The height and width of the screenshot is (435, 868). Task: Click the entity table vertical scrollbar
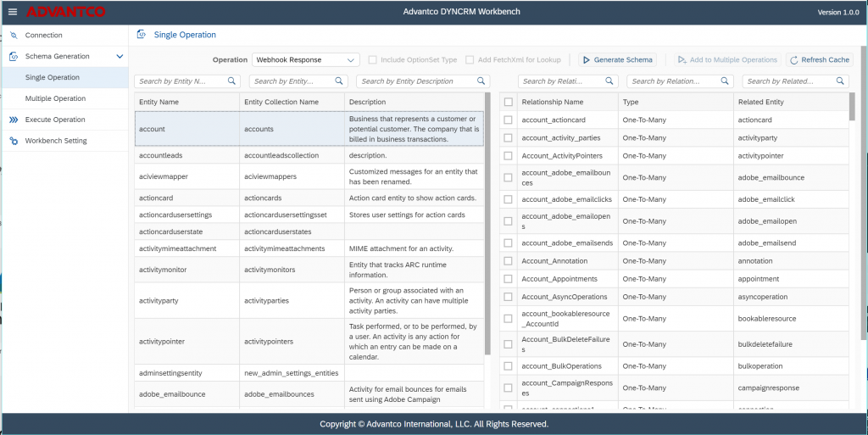tap(487, 224)
